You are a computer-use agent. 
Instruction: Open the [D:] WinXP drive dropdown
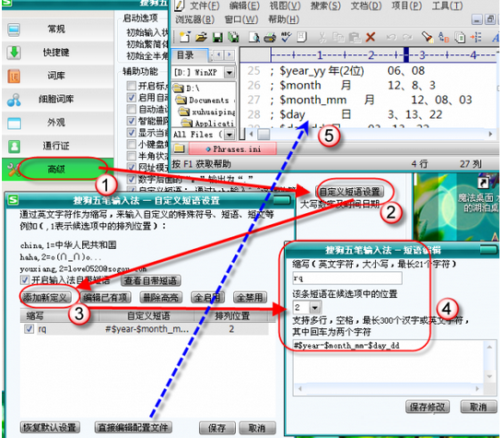coord(229,73)
